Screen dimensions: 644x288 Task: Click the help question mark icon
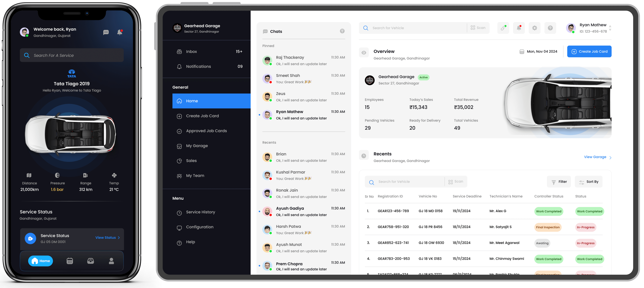(550, 28)
